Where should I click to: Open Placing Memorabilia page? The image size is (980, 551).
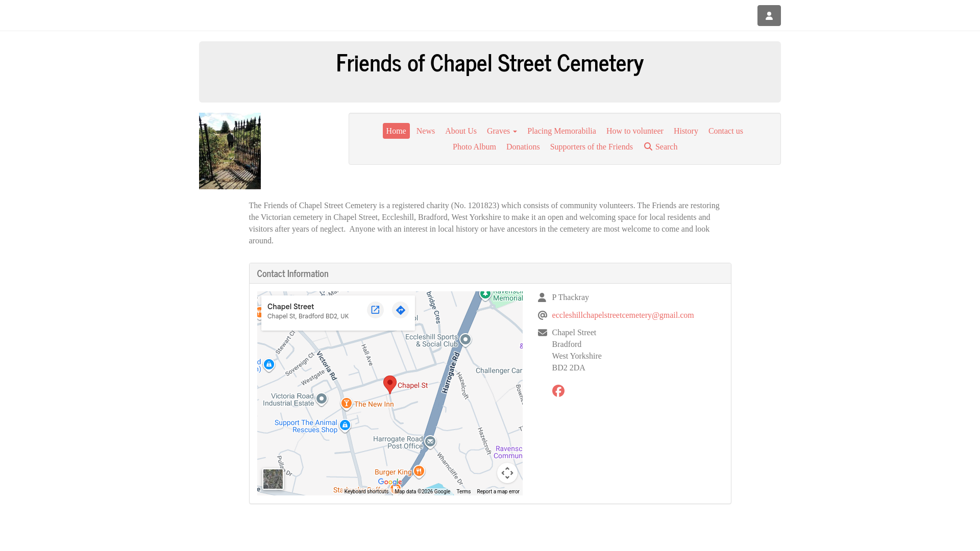[561, 131]
